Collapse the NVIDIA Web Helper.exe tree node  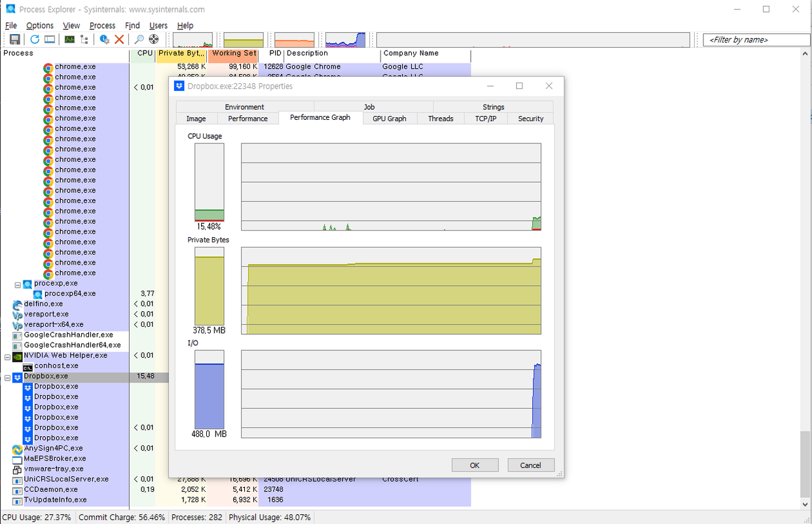tap(7, 356)
